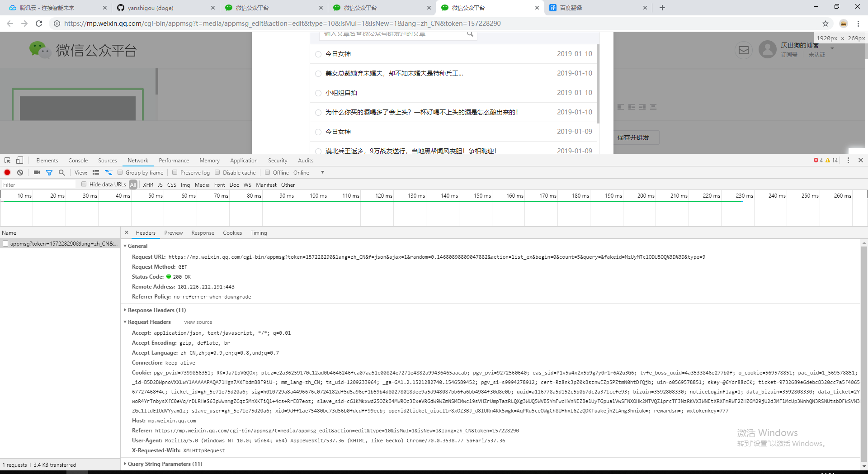Image resolution: width=868 pixels, height=474 pixels.
Task: Open new browser tab with plus icon
Action: (x=662, y=8)
